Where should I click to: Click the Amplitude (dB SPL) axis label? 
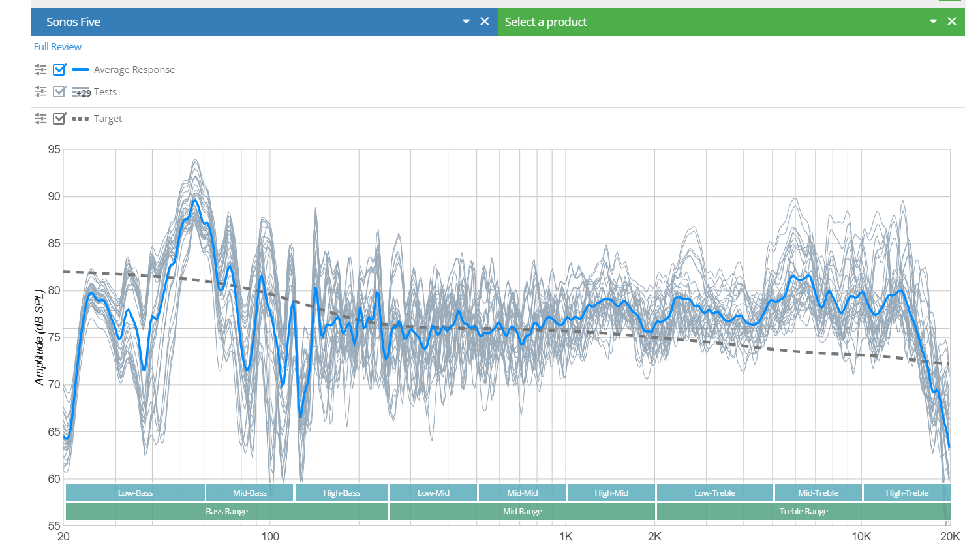point(39,337)
